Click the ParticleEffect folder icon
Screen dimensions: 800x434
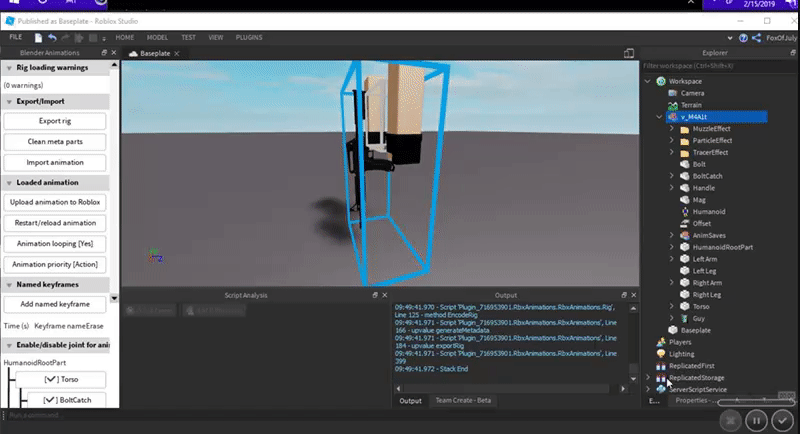coord(685,141)
